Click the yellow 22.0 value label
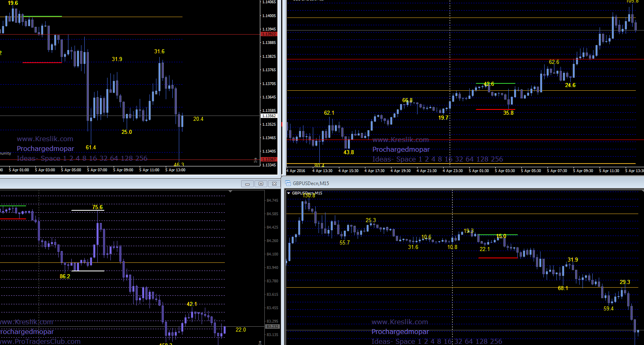This screenshot has height=345, width=644. pyautogui.click(x=241, y=330)
